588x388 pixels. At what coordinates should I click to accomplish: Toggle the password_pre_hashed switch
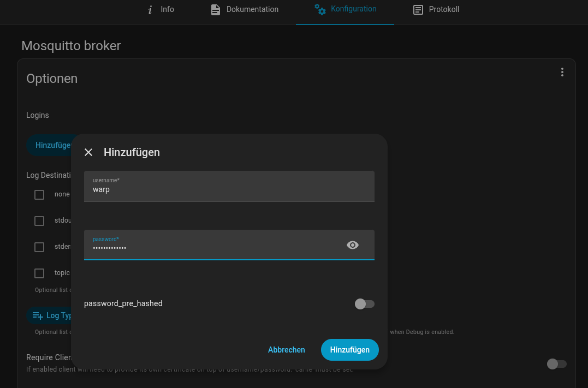pos(365,303)
